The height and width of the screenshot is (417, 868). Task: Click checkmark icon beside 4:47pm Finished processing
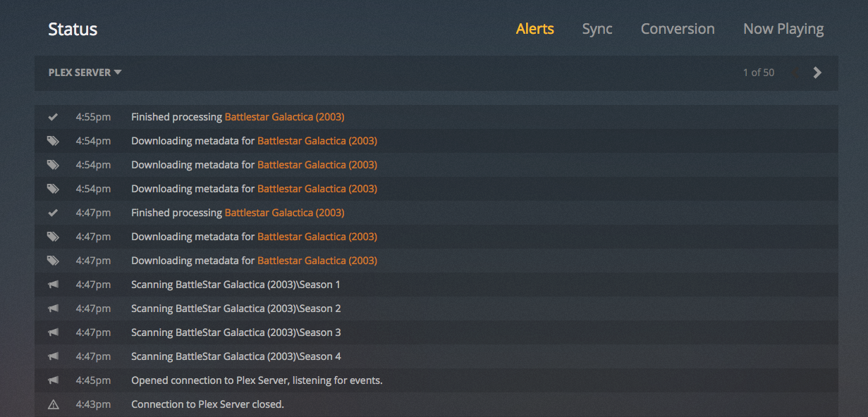pos(53,213)
